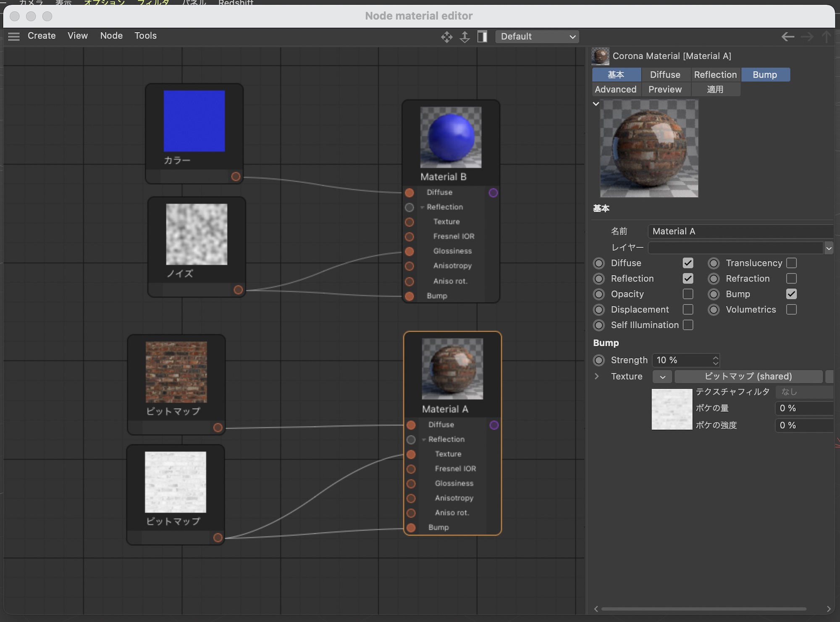
Task: Click the vertical arrow toolbar icon
Action: click(465, 37)
